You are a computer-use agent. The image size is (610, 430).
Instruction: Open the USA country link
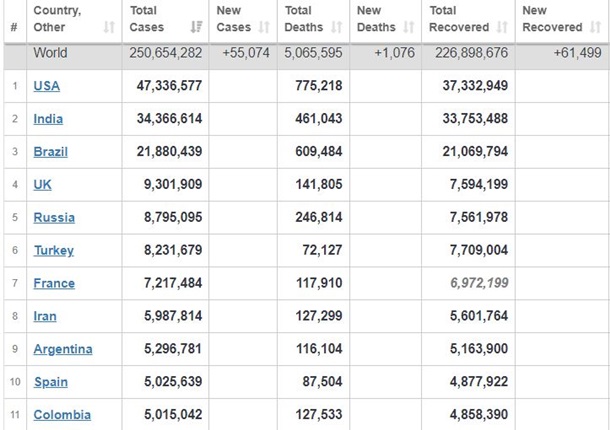click(x=46, y=86)
